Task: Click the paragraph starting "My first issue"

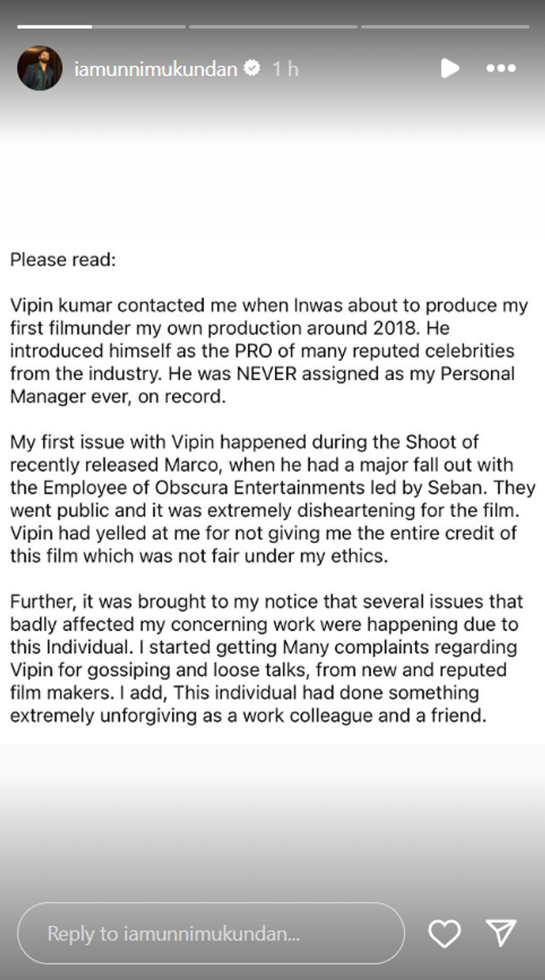Action: (267, 499)
